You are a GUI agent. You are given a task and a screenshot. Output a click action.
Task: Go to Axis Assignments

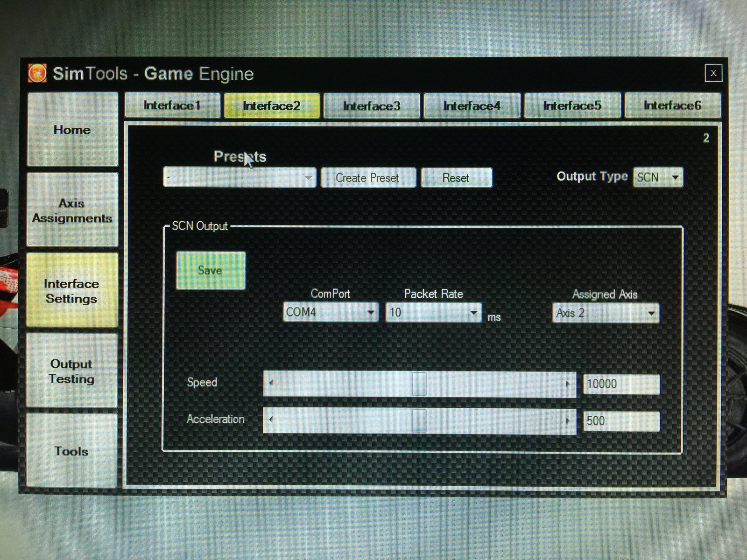coord(72,210)
